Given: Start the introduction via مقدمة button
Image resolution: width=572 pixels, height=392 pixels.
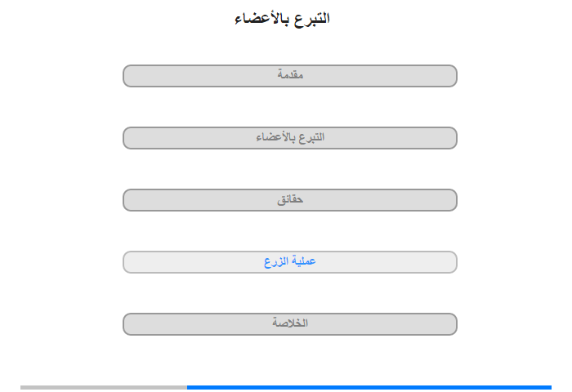Looking at the screenshot, I should (289, 76).
